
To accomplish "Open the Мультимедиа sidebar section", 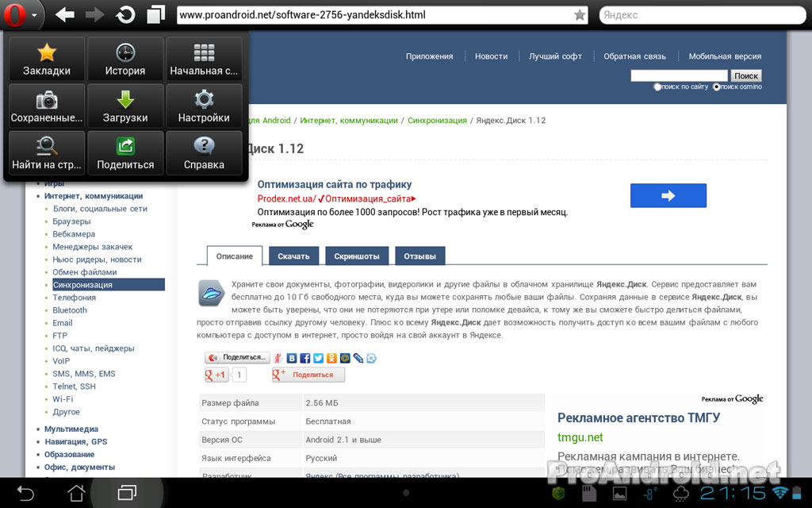I will tap(71, 429).
